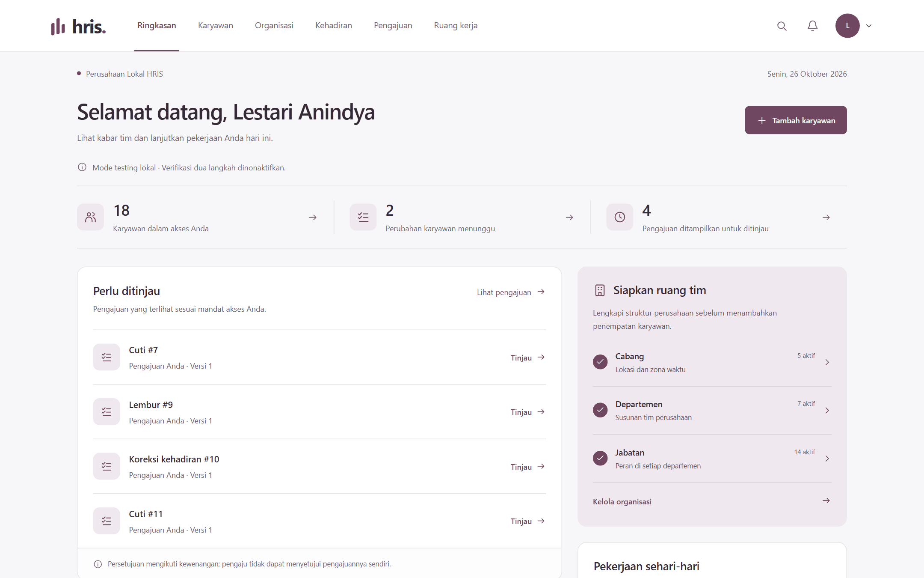Click the Cuti #7 list icon
Screen dimensions: 924x578
[107, 357]
